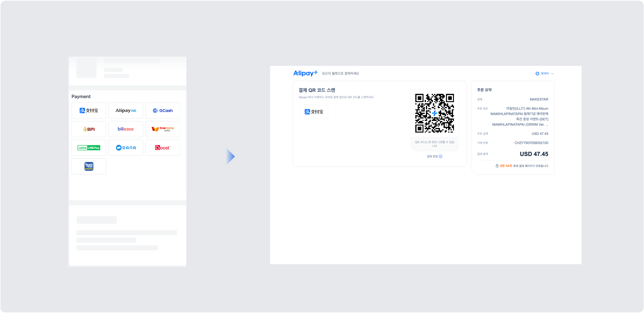Click the blue arrow between the panels

230,156
